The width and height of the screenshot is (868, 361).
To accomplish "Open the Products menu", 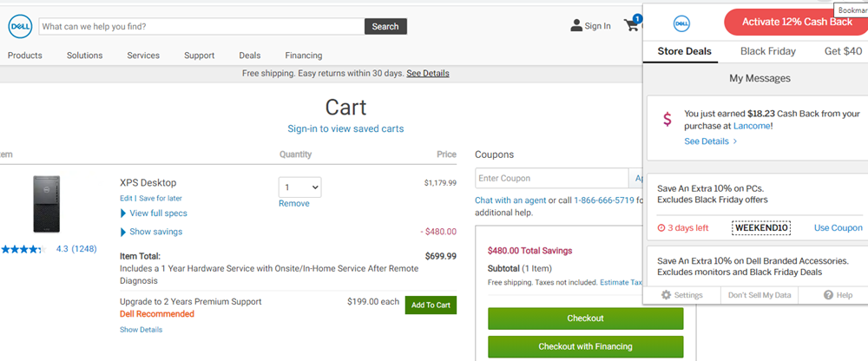I will coord(25,56).
